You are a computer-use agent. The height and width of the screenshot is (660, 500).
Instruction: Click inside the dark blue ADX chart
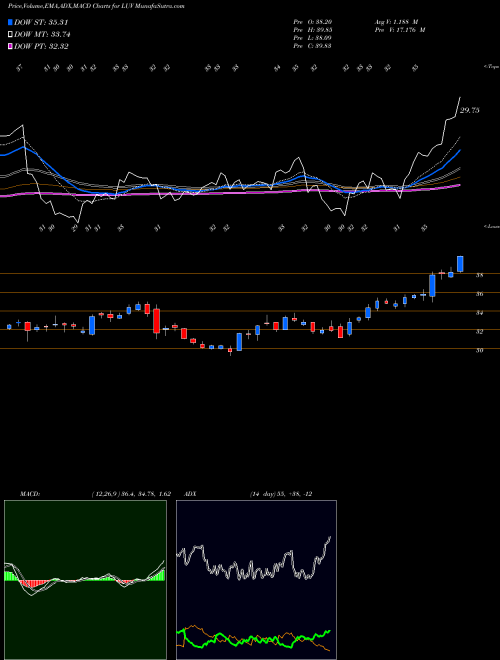click(x=256, y=580)
